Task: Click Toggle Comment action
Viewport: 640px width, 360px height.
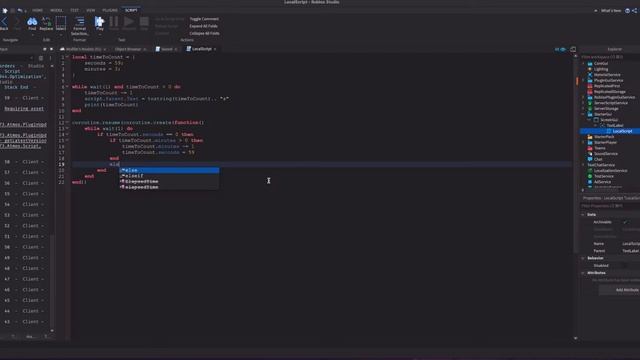Action: pyautogui.click(x=204, y=19)
